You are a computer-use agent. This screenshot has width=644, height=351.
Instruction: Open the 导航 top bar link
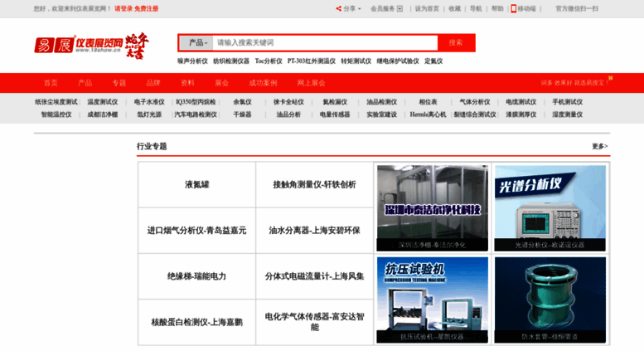tap(476, 8)
